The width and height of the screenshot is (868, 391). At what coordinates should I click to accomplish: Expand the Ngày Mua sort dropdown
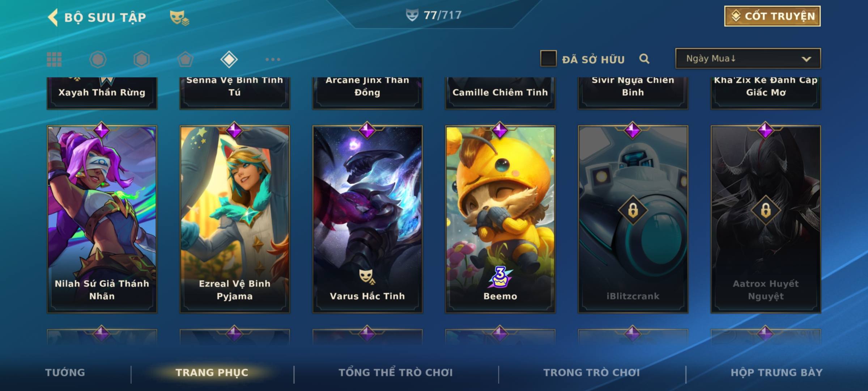pos(748,58)
